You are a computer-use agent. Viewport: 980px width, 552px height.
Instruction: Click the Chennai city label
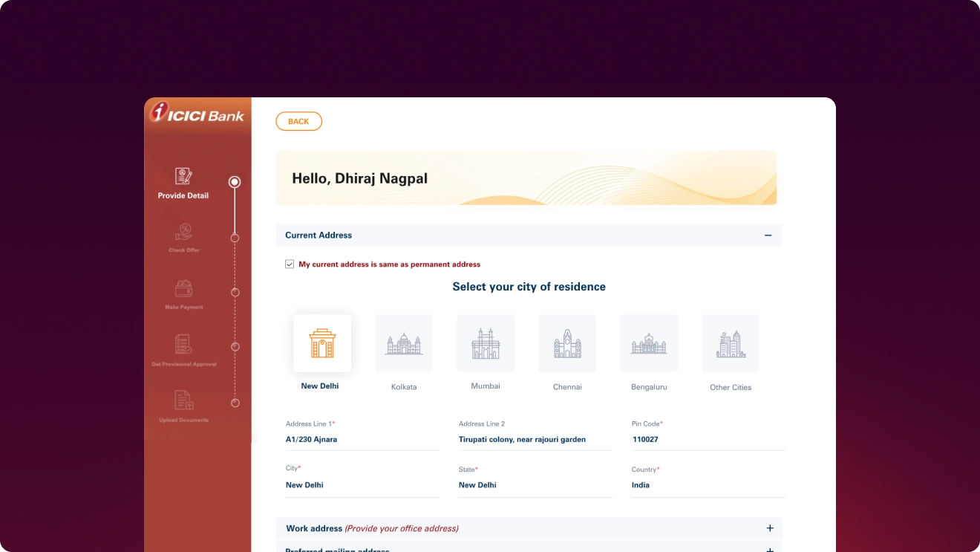click(x=567, y=387)
